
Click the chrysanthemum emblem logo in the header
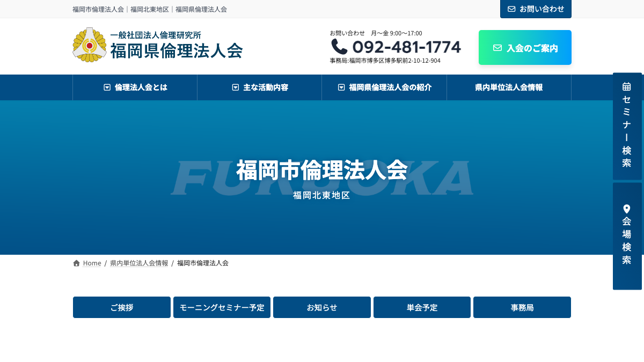coord(90,45)
